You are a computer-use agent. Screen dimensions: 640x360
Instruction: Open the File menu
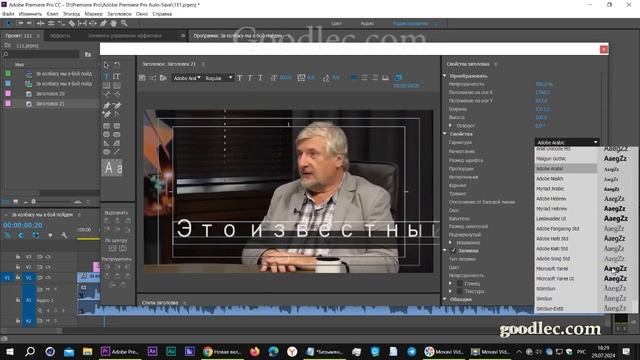(8, 14)
